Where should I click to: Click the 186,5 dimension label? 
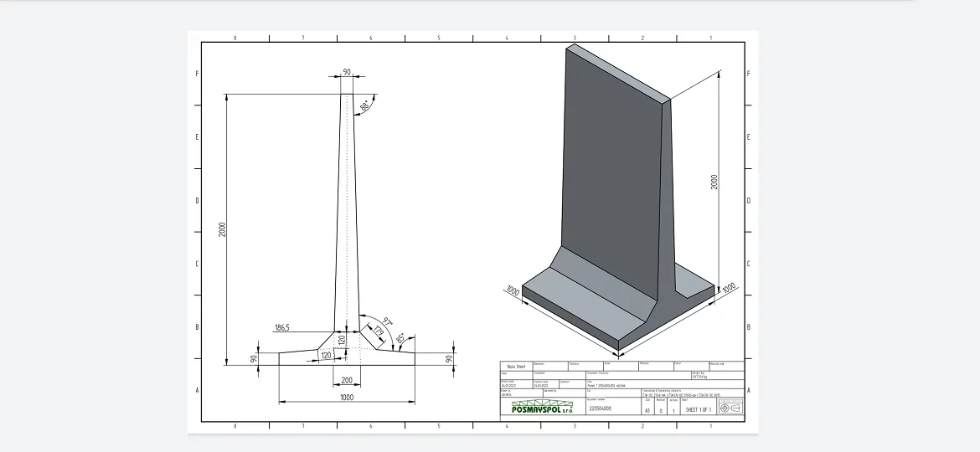[x=282, y=328]
